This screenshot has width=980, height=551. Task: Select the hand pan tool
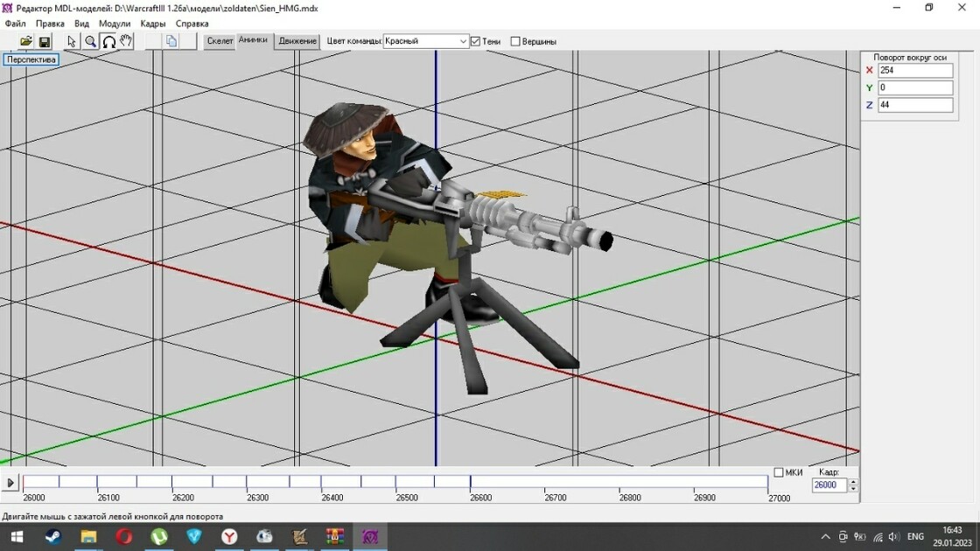coord(126,41)
